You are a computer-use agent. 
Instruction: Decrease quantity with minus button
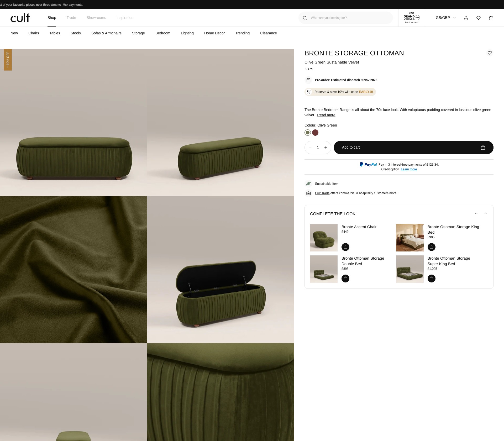click(x=310, y=148)
